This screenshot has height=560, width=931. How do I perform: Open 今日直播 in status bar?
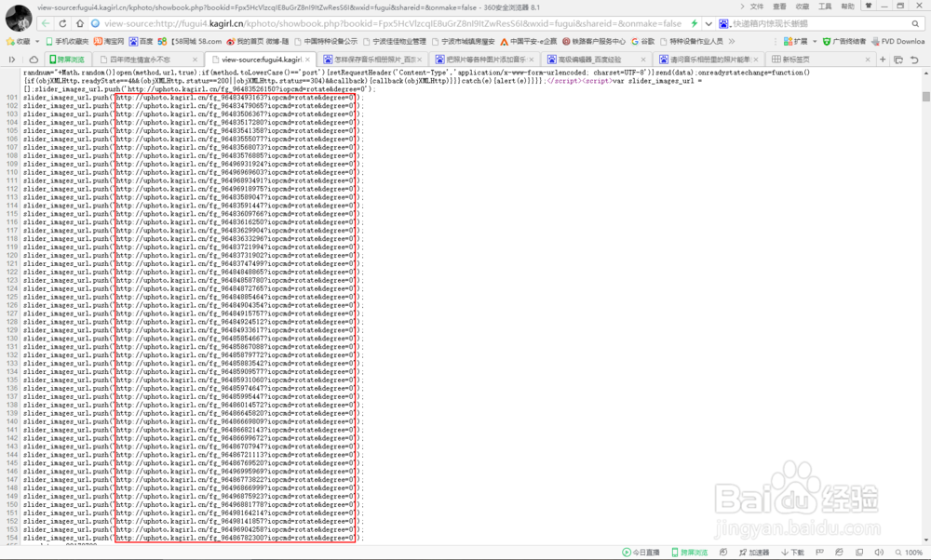pos(641,553)
